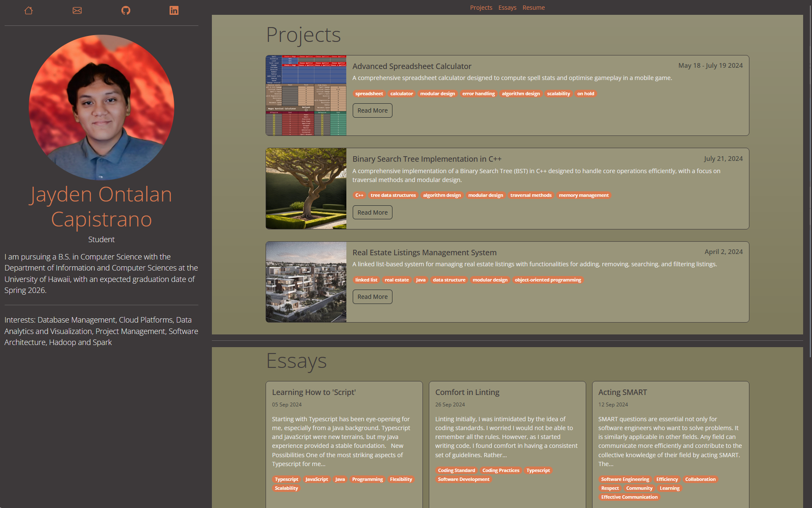Select the spreadsheet tag
Viewport: 812px width, 508px height.
click(x=369, y=94)
